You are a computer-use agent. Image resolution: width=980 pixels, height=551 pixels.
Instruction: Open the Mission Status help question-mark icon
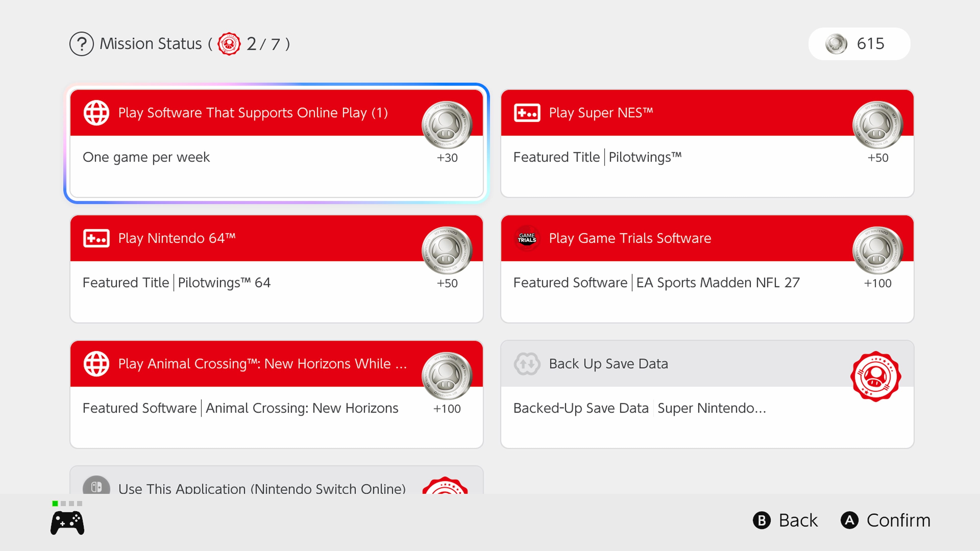coord(81,44)
